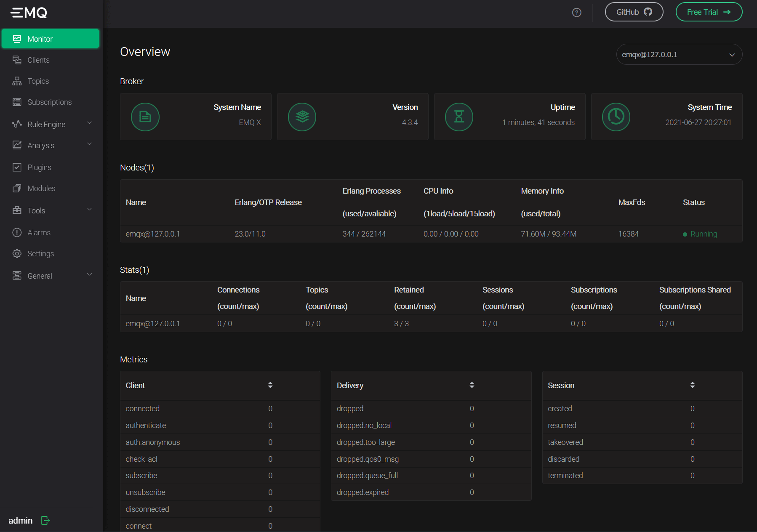The height and width of the screenshot is (532, 757).
Task: Sort the Client metrics table
Action: click(x=270, y=385)
